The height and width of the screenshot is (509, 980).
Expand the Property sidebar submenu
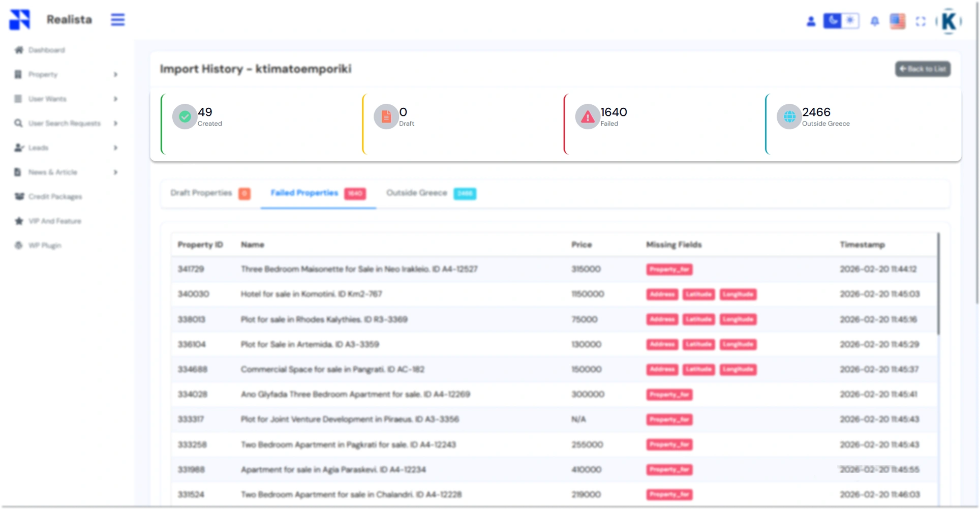[x=115, y=74]
